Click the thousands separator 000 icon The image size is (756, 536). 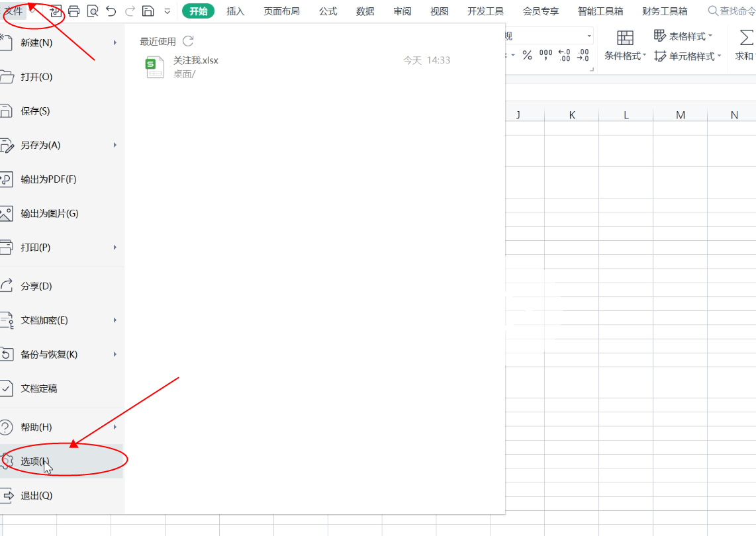pyautogui.click(x=545, y=56)
